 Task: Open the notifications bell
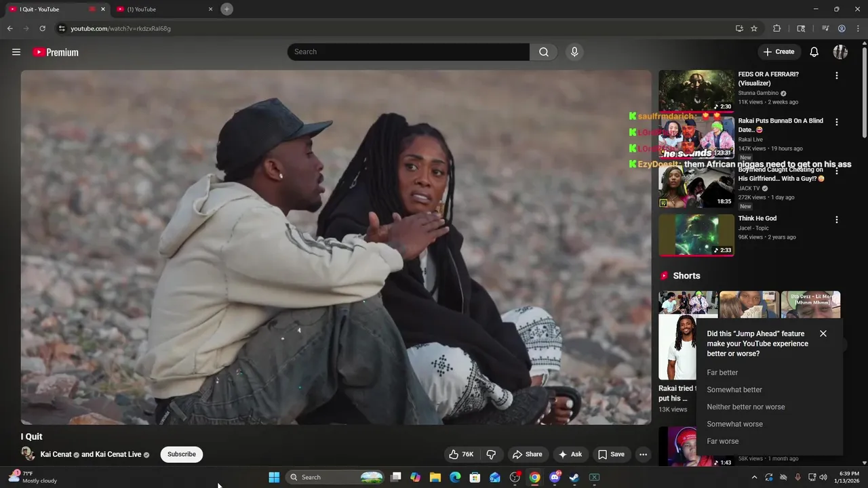[814, 52]
